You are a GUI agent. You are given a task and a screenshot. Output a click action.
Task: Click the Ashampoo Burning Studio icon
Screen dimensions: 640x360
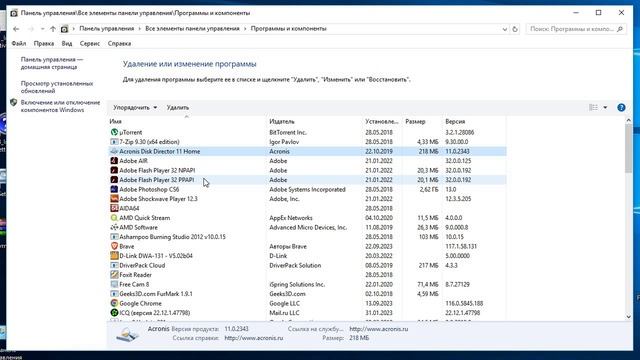(x=114, y=237)
